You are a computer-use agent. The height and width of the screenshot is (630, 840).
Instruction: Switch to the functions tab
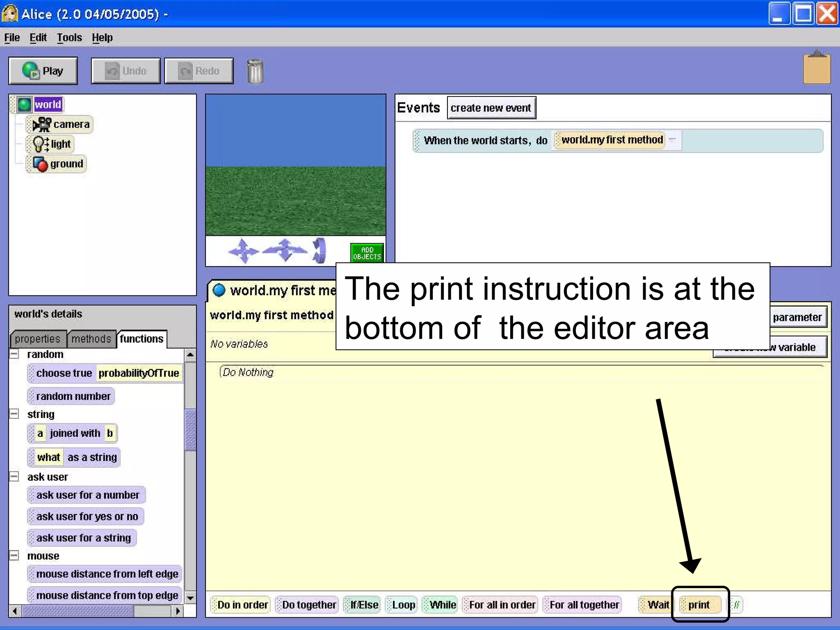click(142, 339)
